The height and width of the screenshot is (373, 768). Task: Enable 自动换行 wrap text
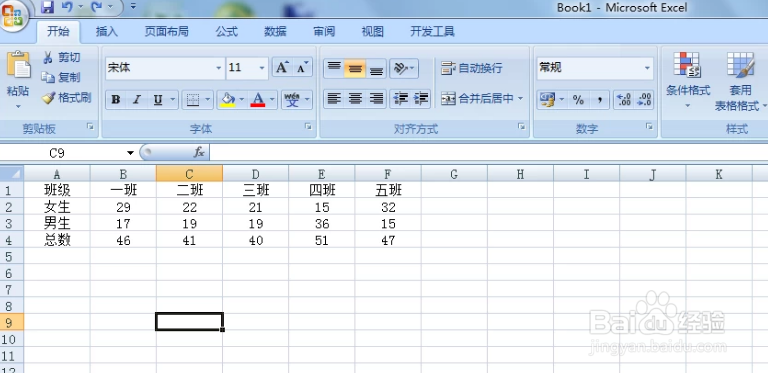(472, 68)
